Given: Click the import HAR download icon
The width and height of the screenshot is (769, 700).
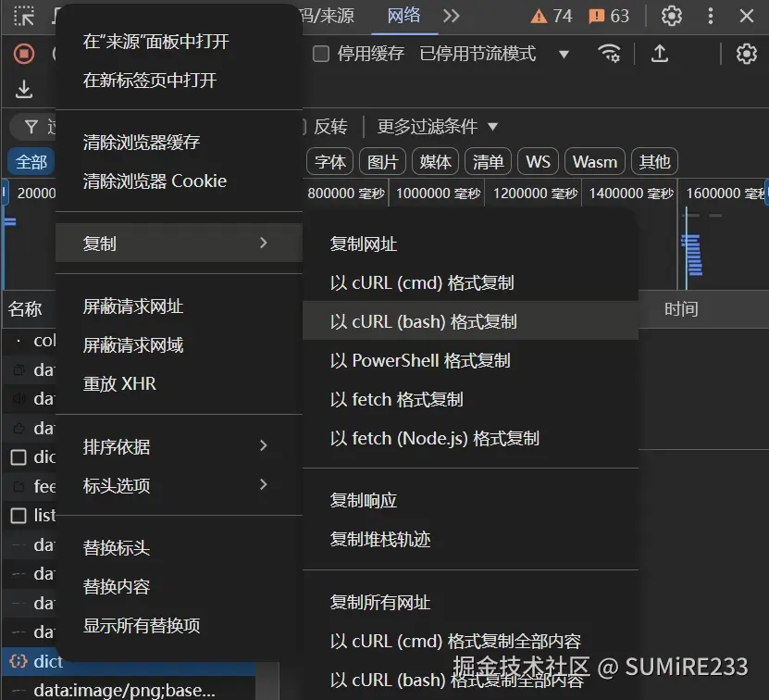Looking at the screenshot, I should pyautogui.click(x=23, y=89).
